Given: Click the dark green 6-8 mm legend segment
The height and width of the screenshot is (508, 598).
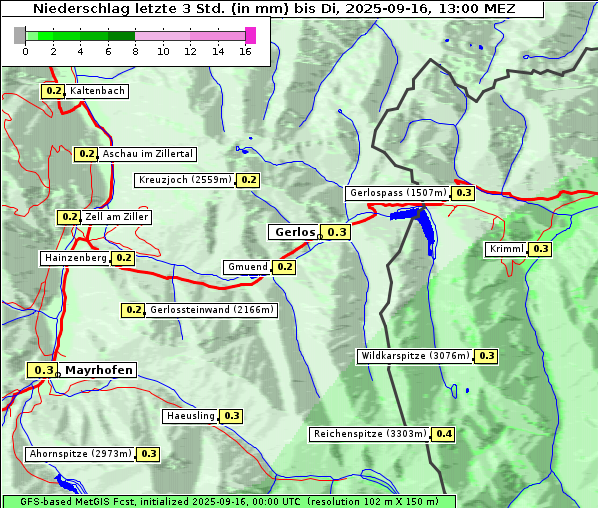Looking at the screenshot, I should point(121,36).
